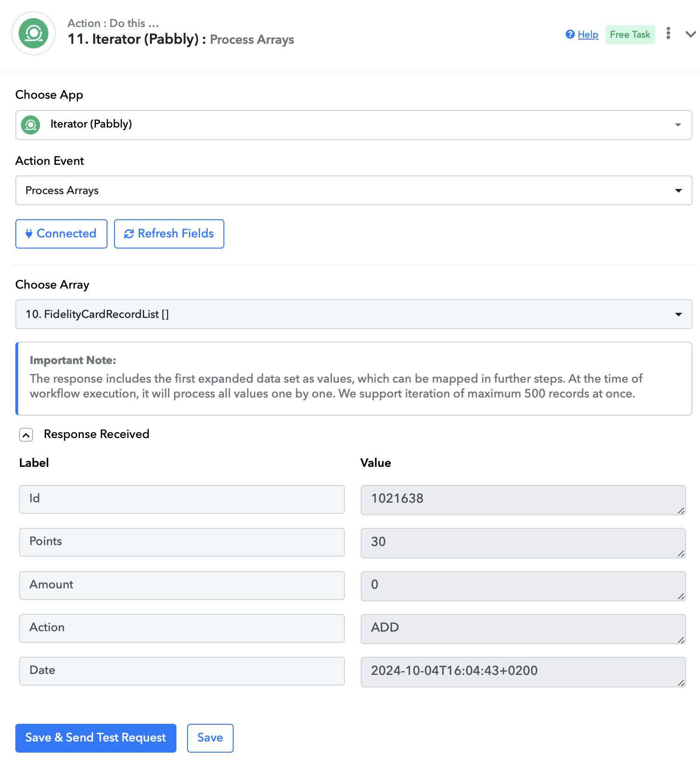The width and height of the screenshot is (700, 768).
Task: Click the Date value field
Action: 523,672
